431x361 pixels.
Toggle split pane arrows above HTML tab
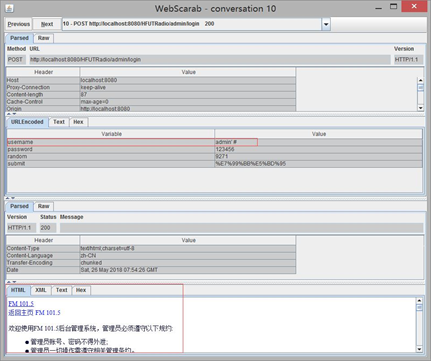11,282
